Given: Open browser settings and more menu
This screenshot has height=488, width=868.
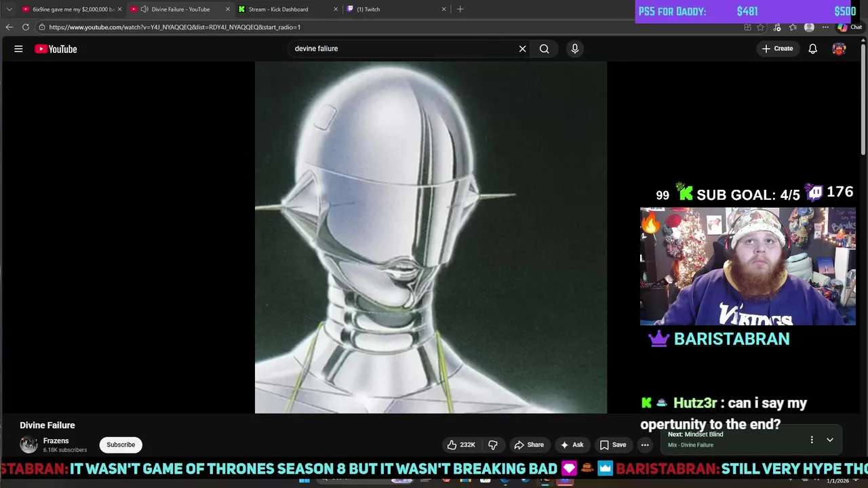Looking at the screenshot, I should tap(825, 27).
